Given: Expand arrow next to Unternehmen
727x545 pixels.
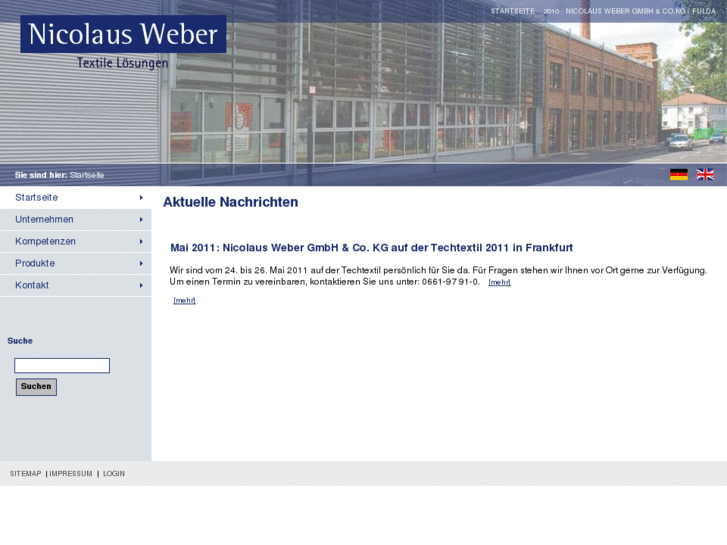Looking at the screenshot, I should 141,219.
